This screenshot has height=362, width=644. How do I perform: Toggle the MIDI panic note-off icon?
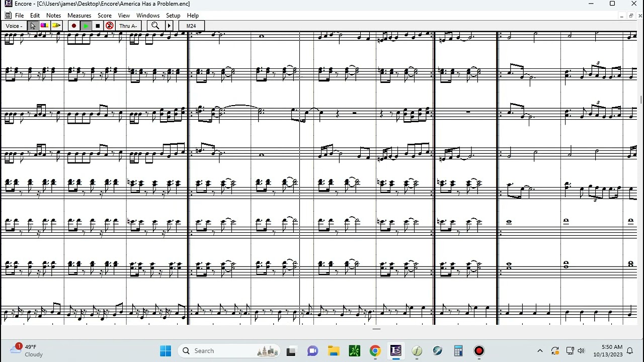point(109,26)
